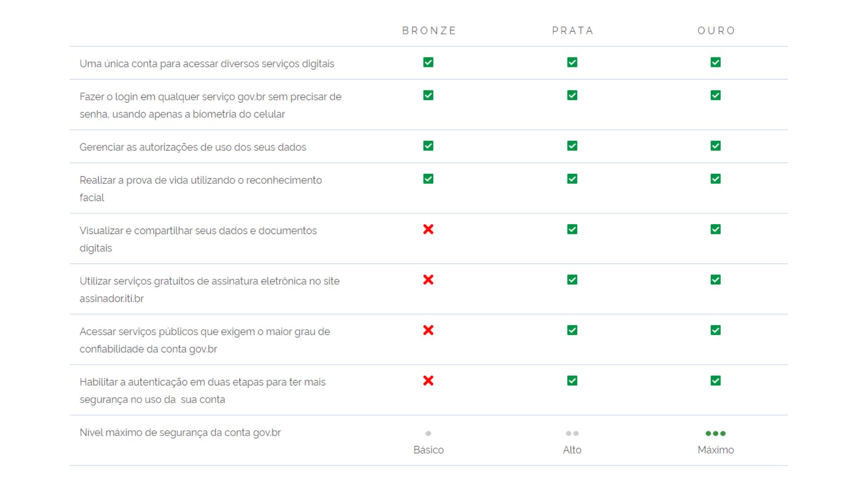Click the 'Nível máximo de segurança' row text
868x488 pixels.
tap(180, 433)
